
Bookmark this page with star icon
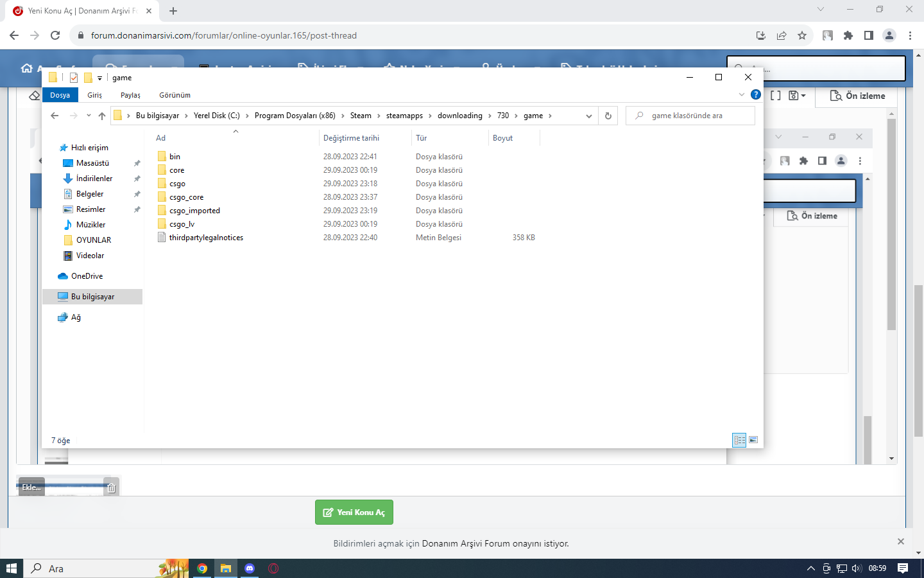(x=802, y=35)
